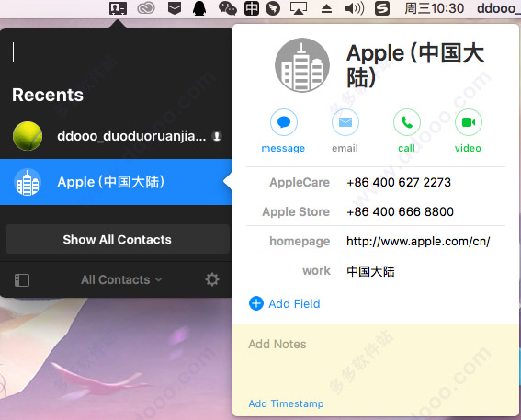Click the email envelope icon
The height and width of the screenshot is (420, 521).
[x=345, y=122]
